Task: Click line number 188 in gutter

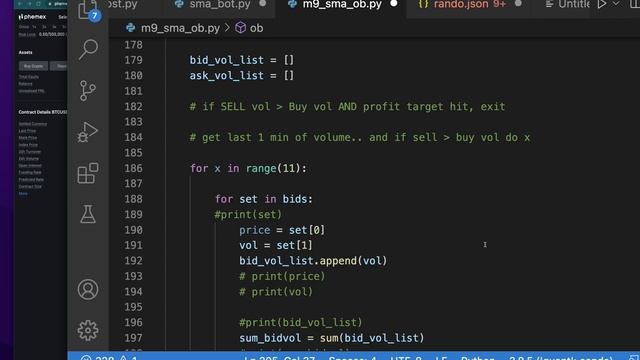Action: [133, 199]
